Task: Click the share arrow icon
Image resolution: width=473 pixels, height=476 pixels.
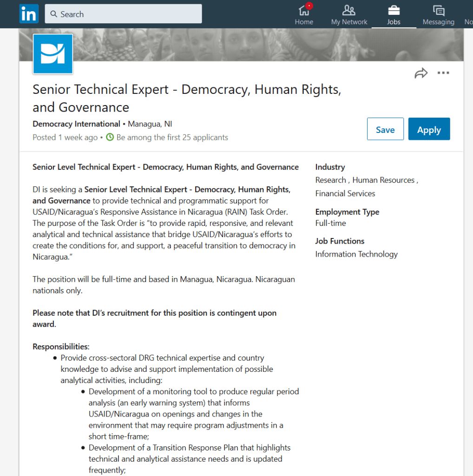Action: click(x=421, y=73)
